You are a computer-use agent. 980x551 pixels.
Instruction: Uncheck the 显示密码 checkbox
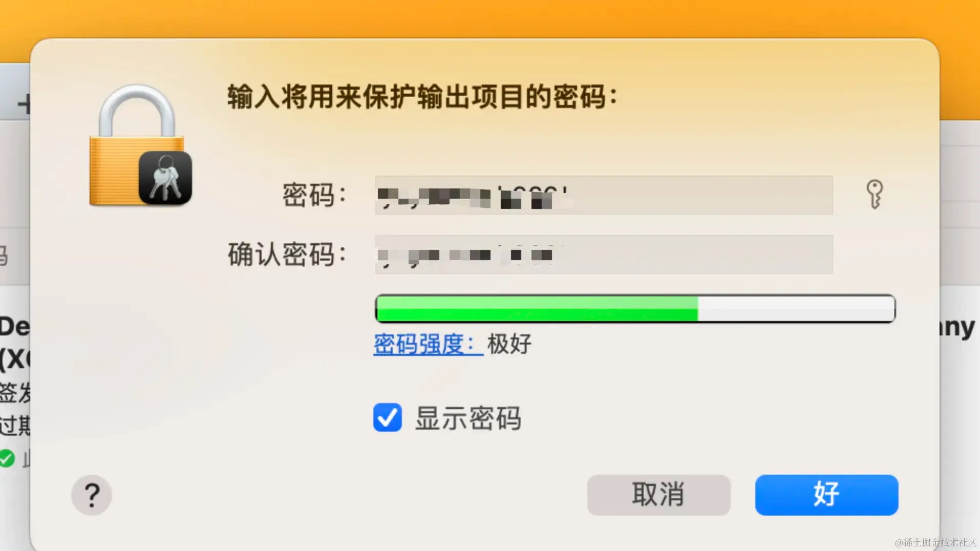point(388,417)
